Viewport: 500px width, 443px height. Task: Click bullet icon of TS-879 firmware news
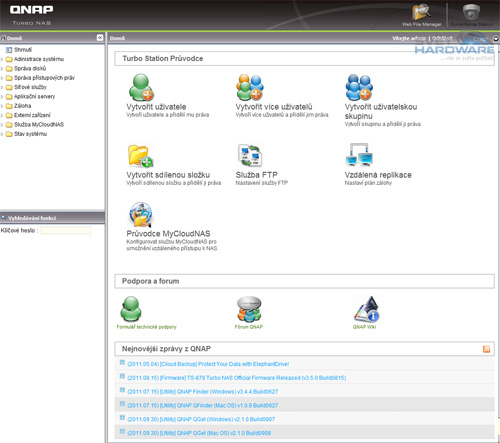pos(122,376)
